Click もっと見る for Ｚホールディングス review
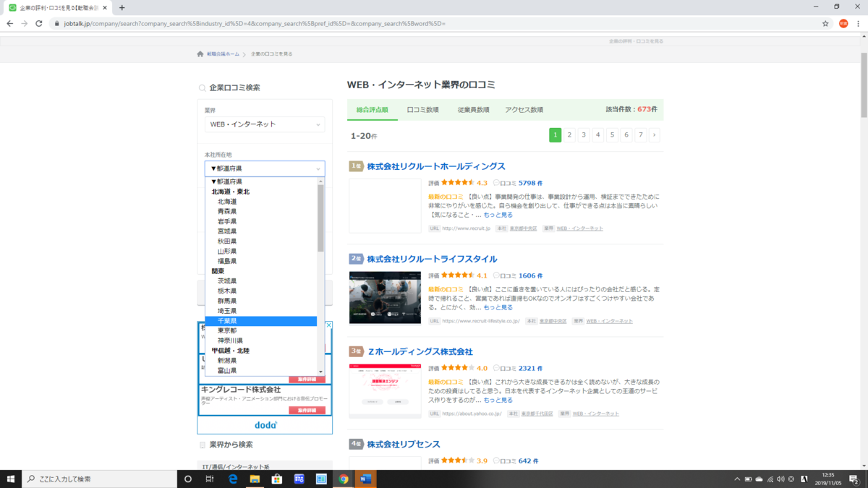The image size is (868, 488). (x=498, y=400)
